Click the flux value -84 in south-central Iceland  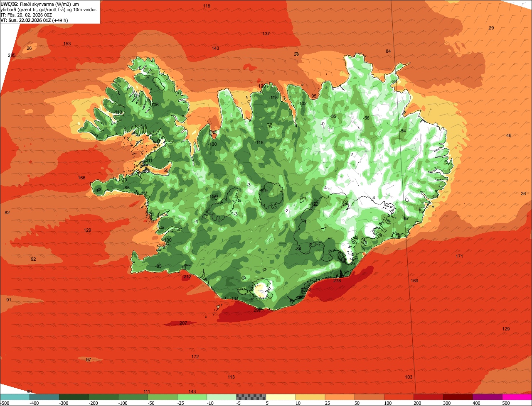(x=298, y=249)
